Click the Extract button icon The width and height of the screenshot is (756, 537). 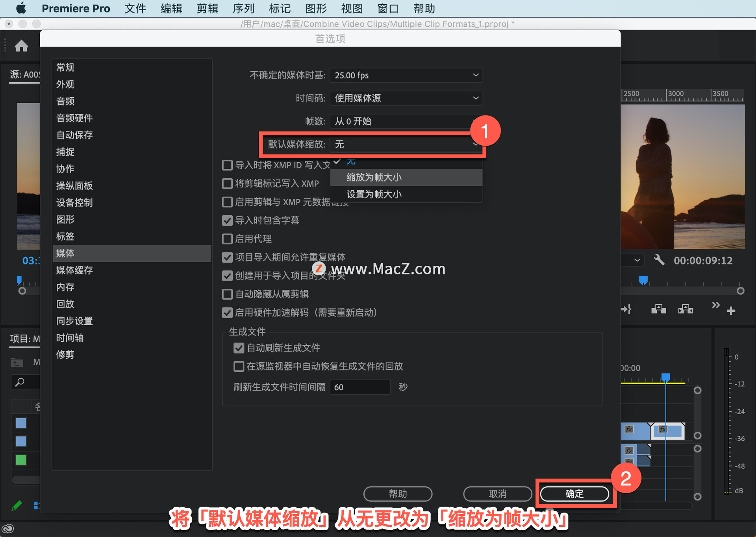(686, 309)
